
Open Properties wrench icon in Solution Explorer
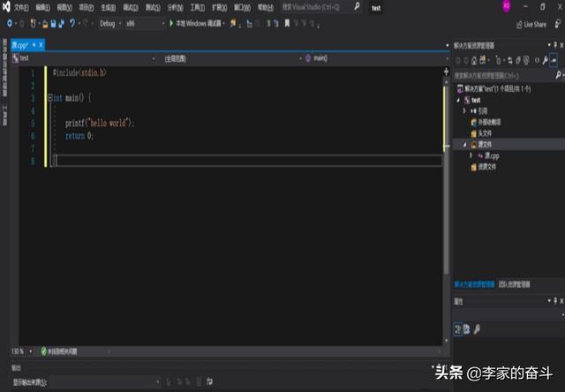545,61
